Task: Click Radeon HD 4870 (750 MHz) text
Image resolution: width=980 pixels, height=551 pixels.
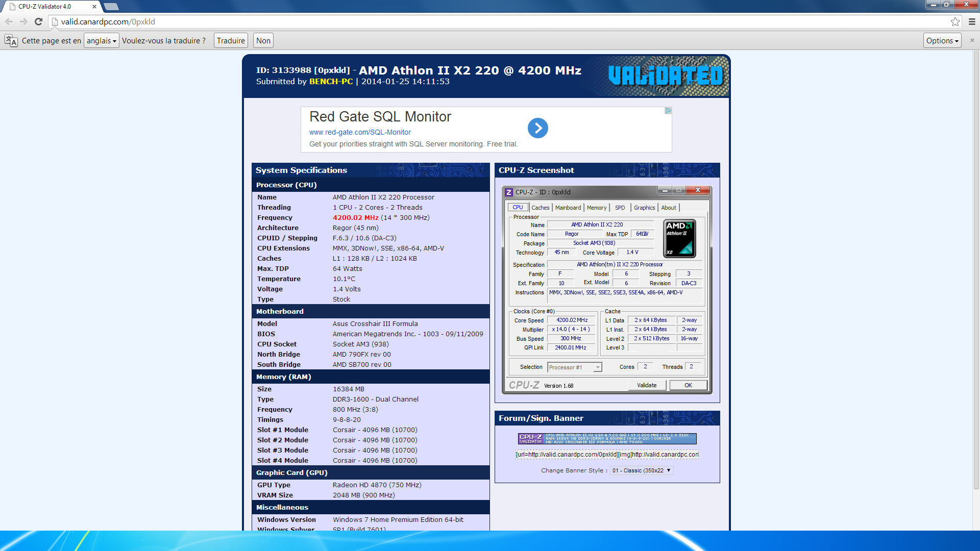Action: (x=377, y=485)
